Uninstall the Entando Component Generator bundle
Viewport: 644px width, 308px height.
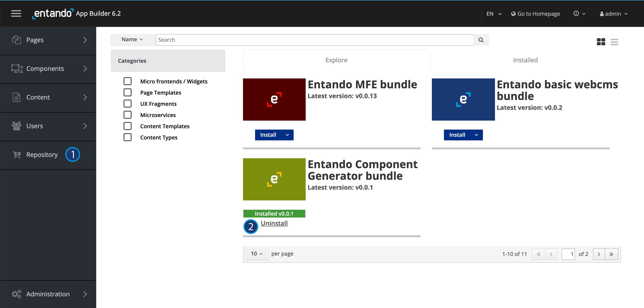(x=274, y=223)
